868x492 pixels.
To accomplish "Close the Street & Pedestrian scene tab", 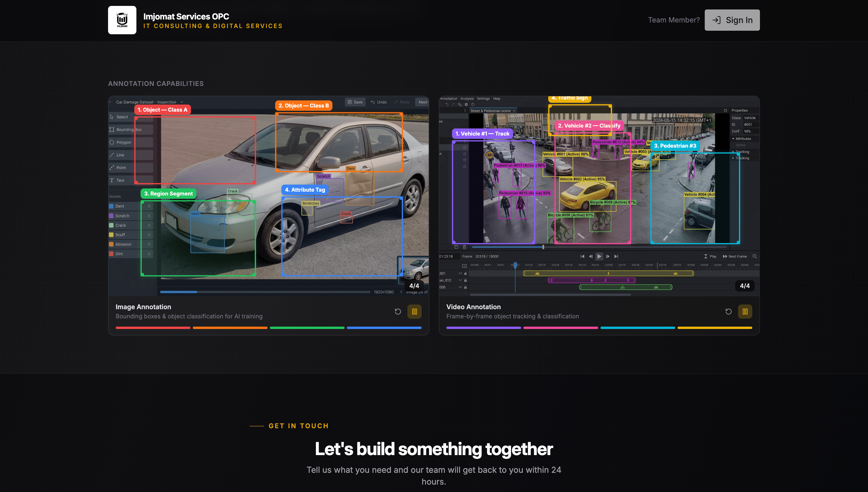I will click(x=514, y=111).
